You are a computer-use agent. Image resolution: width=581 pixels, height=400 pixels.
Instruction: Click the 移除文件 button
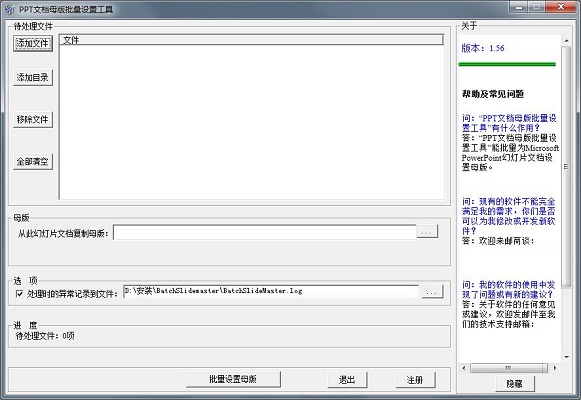[33, 119]
